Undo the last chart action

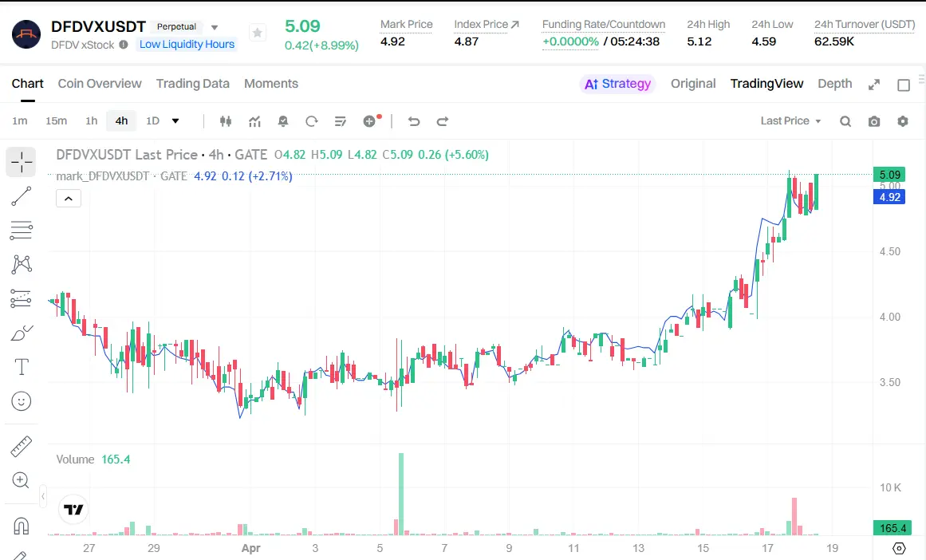(x=414, y=121)
